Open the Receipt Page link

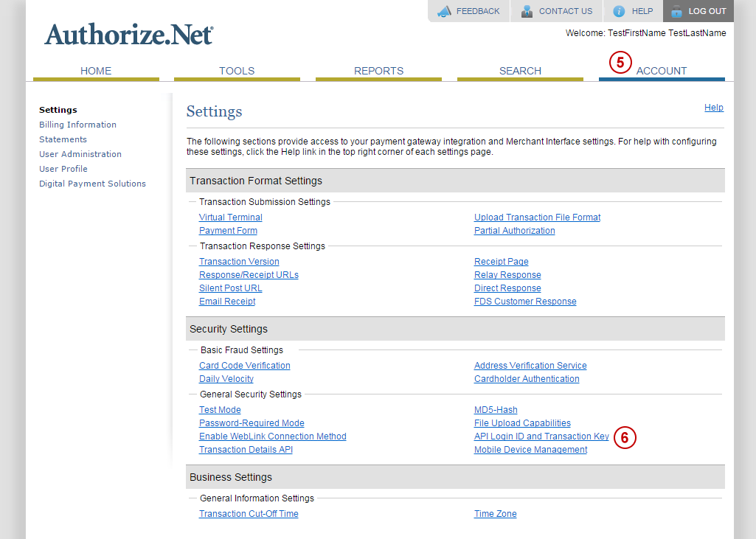pyautogui.click(x=501, y=261)
